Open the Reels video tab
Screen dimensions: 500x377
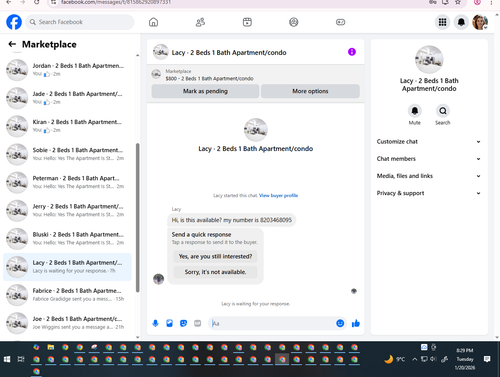pos(247,22)
